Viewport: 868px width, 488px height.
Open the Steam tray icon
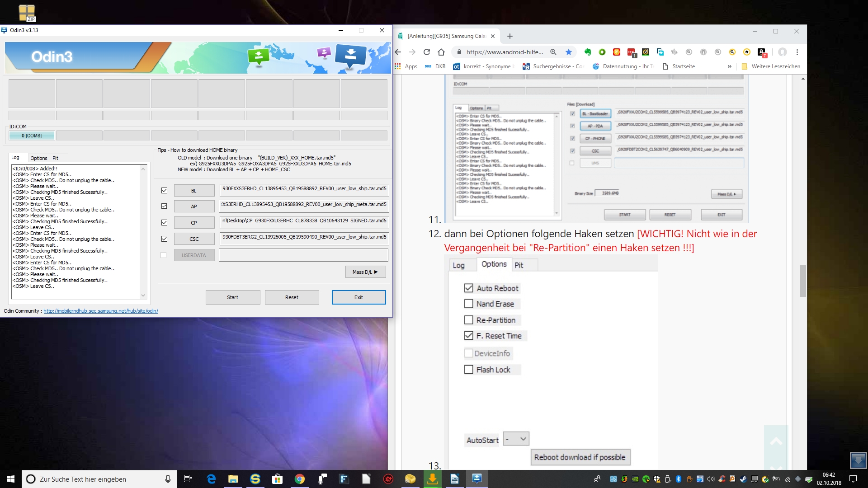[x=743, y=479]
